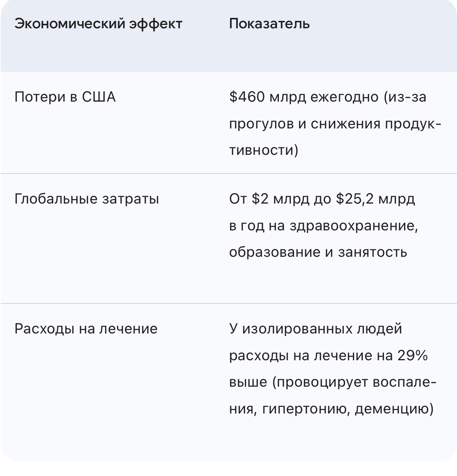Select the 'Потери в США' row label

tap(65, 97)
